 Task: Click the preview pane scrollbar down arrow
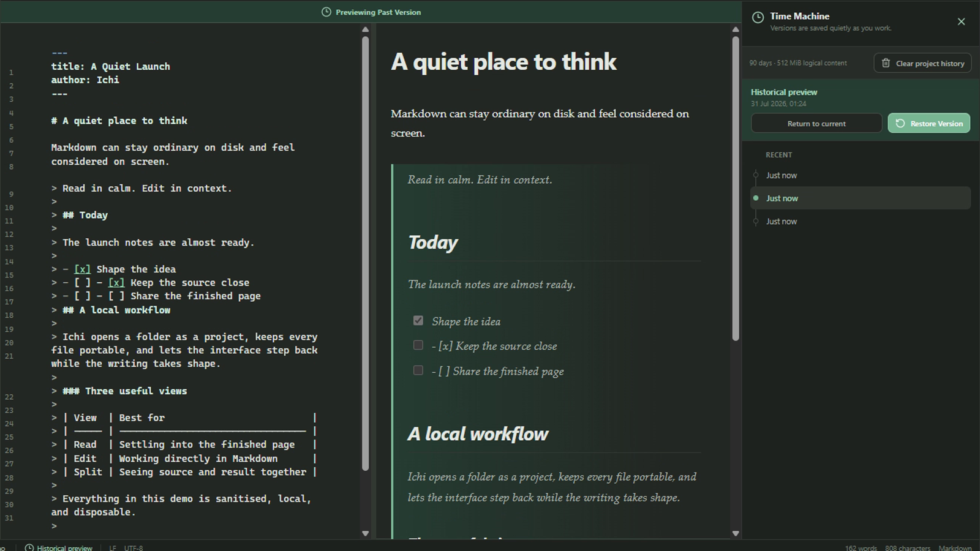pos(736,533)
